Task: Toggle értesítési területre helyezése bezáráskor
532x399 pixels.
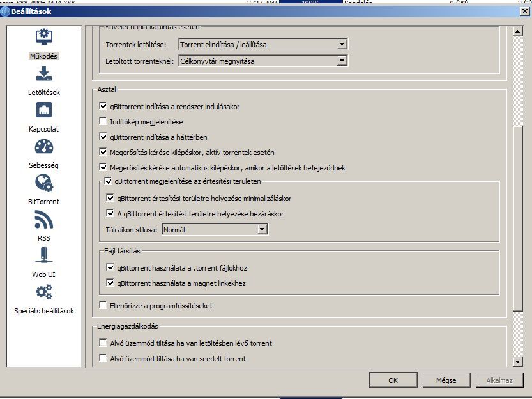Action: [x=110, y=213]
